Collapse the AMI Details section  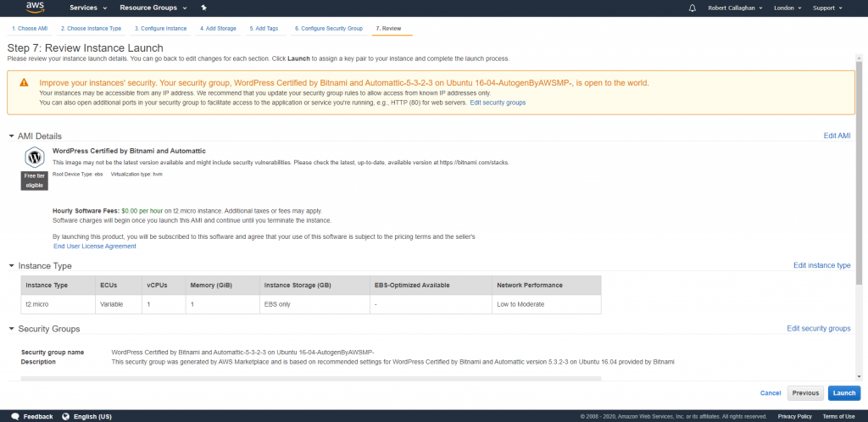pyautogui.click(x=11, y=136)
